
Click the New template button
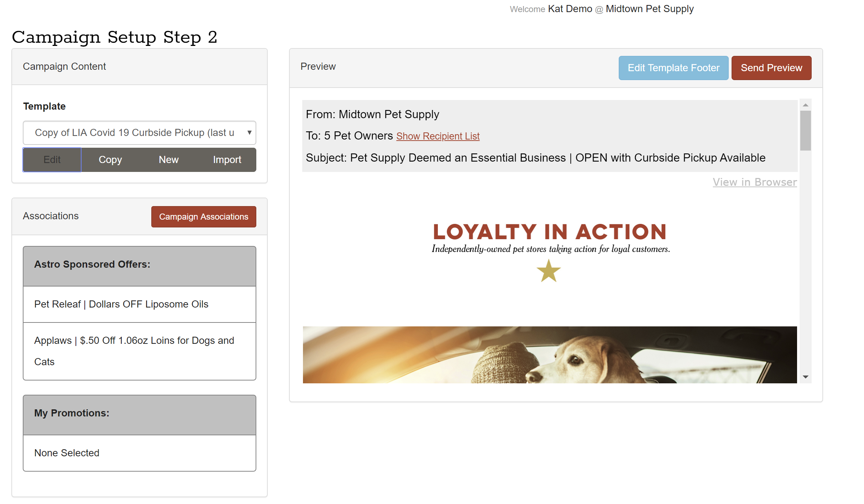pyautogui.click(x=168, y=160)
